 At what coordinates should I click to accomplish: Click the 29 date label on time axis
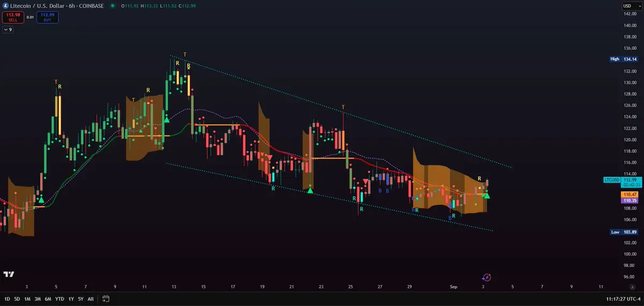pos(409,287)
